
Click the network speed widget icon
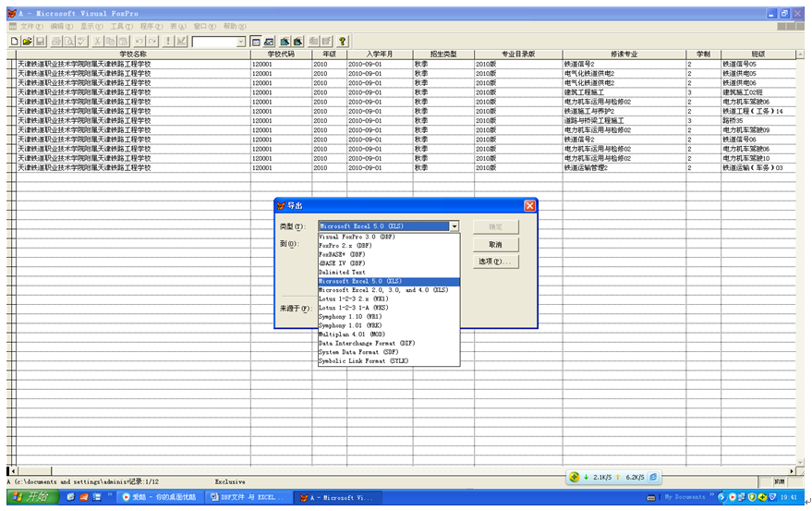point(574,477)
